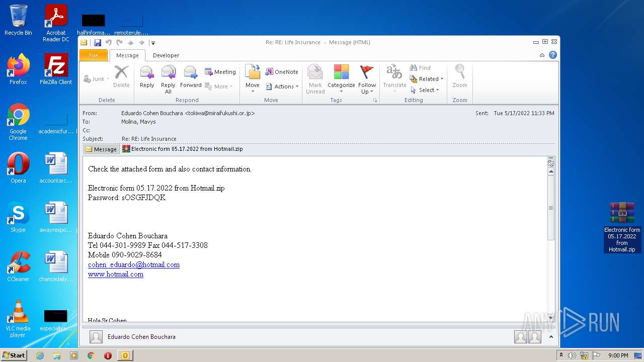The height and width of the screenshot is (362, 644).
Task: Open the Move to folder button
Action: point(253,79)
